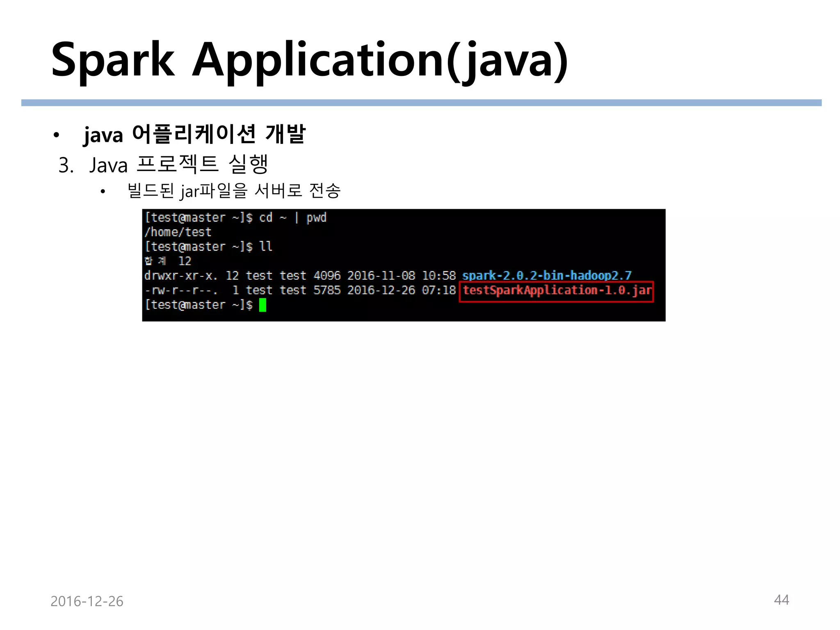Click the cd ~ | pwd command line
The image size is (840, 630).
click(292, 218)
